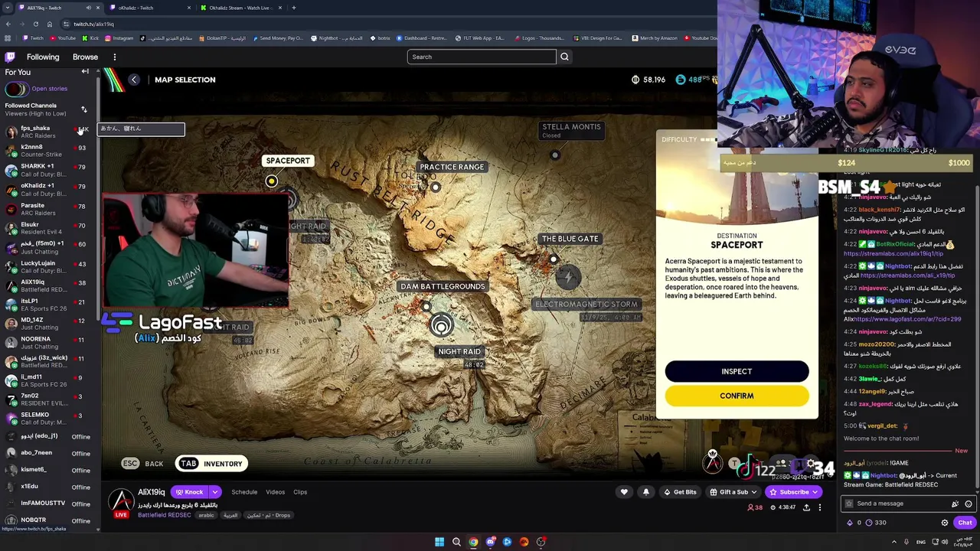Open YouTube bookmark in bookmarks bar
Image resolution: width=980 pixels, height=551 pixels.
pos(62,38)
